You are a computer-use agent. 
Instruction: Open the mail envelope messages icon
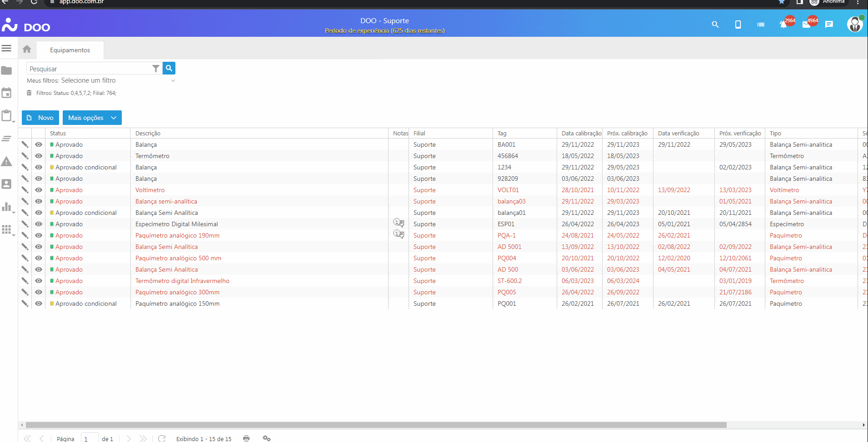pyautogui.click(x=807, y=25)
